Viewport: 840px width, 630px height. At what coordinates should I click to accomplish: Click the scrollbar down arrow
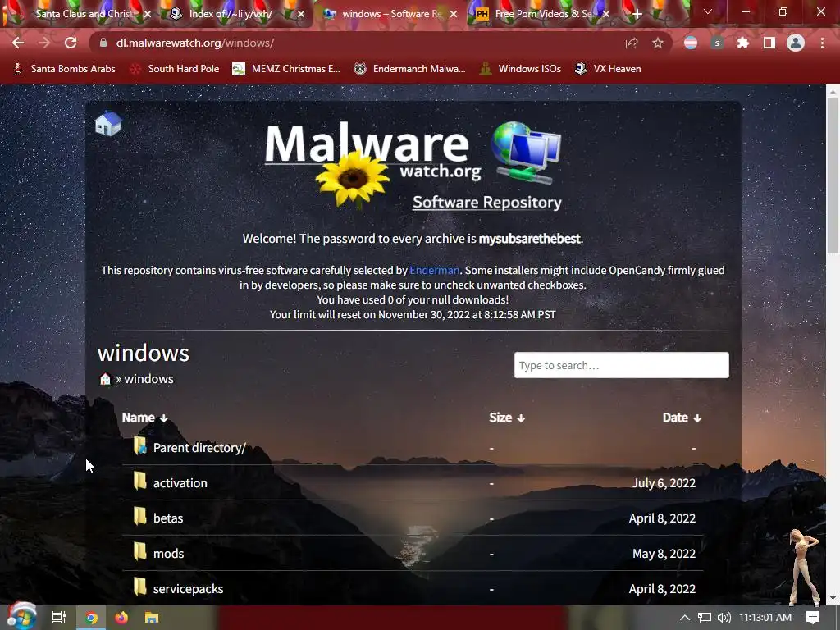[x=832, y=598]
